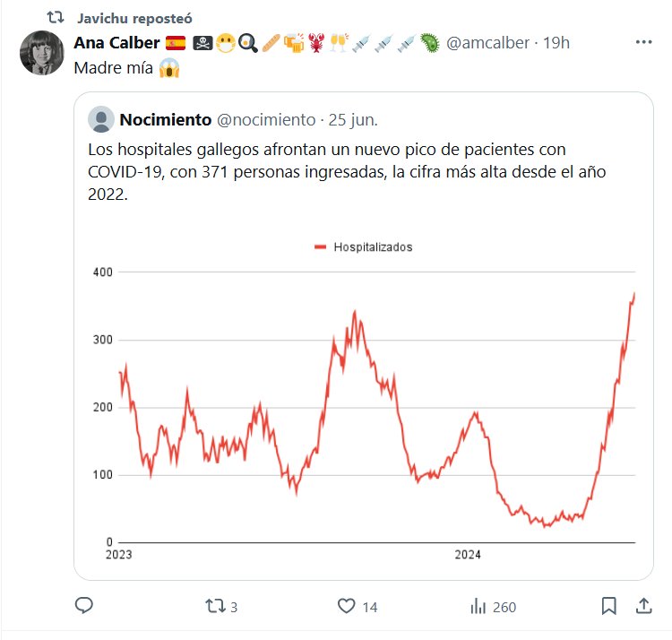Viewport: 672px width, 640px height.
Task: Visit the @nocimiento handle
Action: click(x=266, y=119)
